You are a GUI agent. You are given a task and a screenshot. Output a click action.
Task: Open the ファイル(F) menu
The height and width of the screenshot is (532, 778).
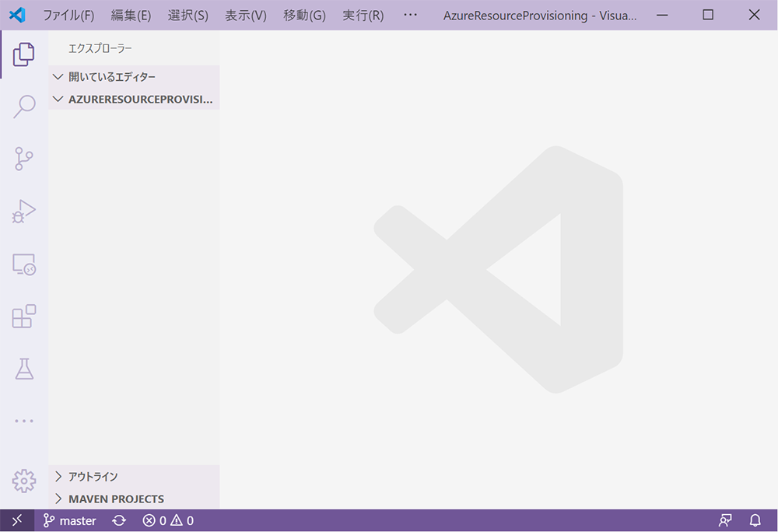[x=68, y=16]
